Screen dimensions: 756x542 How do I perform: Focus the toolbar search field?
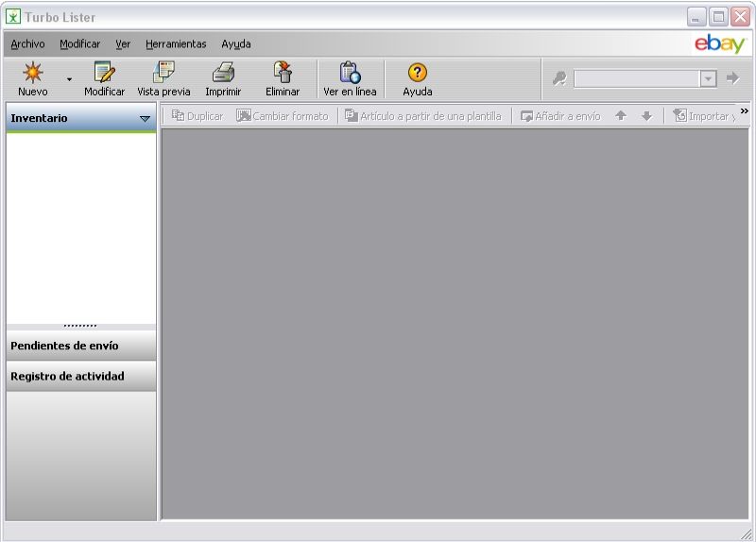pos(636,78)
